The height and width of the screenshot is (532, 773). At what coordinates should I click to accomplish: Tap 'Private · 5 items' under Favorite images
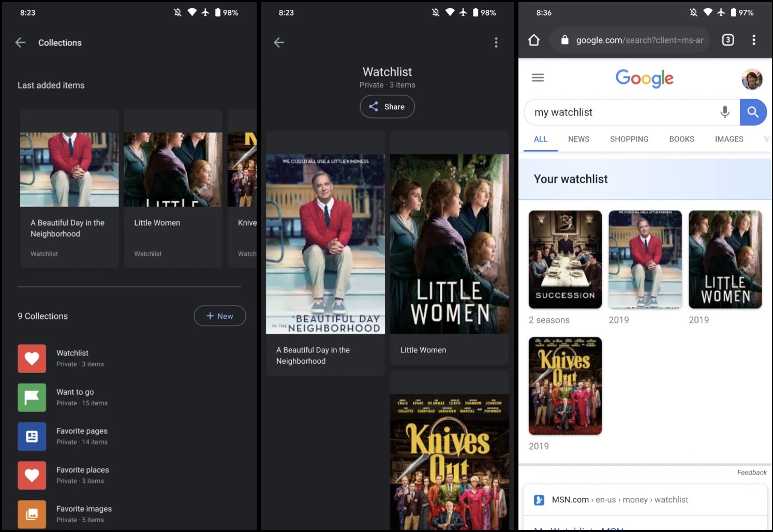80,520
